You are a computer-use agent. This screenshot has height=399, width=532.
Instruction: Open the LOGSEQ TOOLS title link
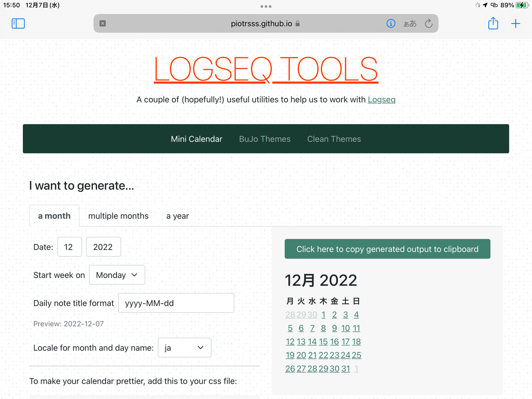pos(266,69)
